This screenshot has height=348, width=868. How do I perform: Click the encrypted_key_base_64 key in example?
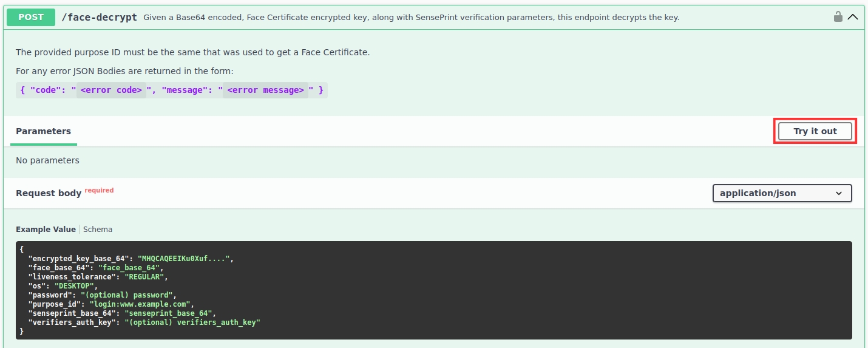click(x=81, y=259)
